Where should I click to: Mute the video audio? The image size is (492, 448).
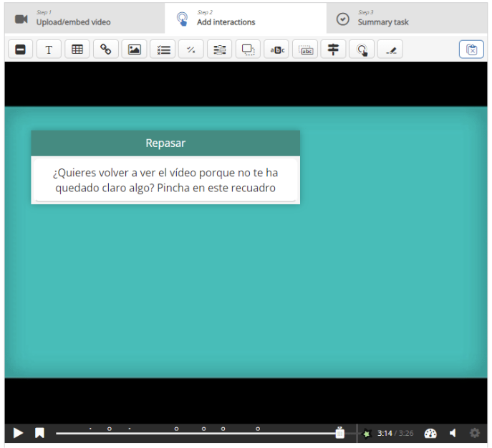453,433
